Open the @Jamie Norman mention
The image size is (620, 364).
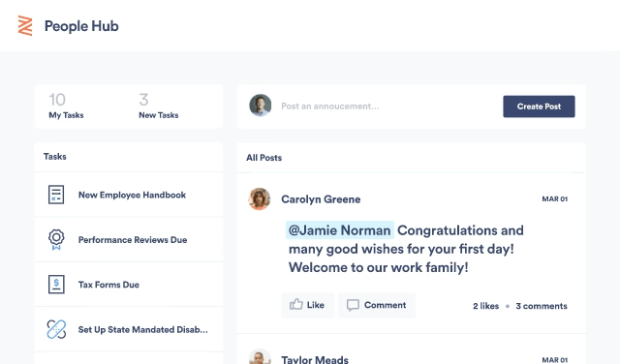[x=340, y=230]
